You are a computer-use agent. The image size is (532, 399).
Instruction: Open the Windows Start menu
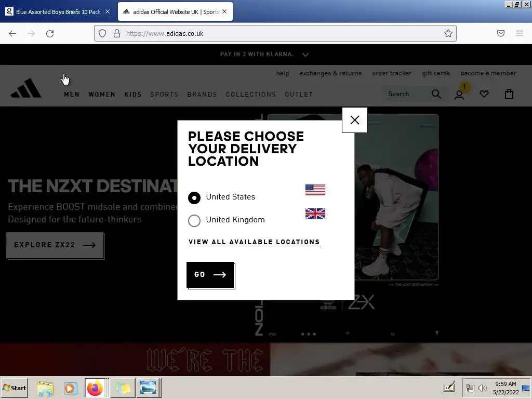[14, 388]
